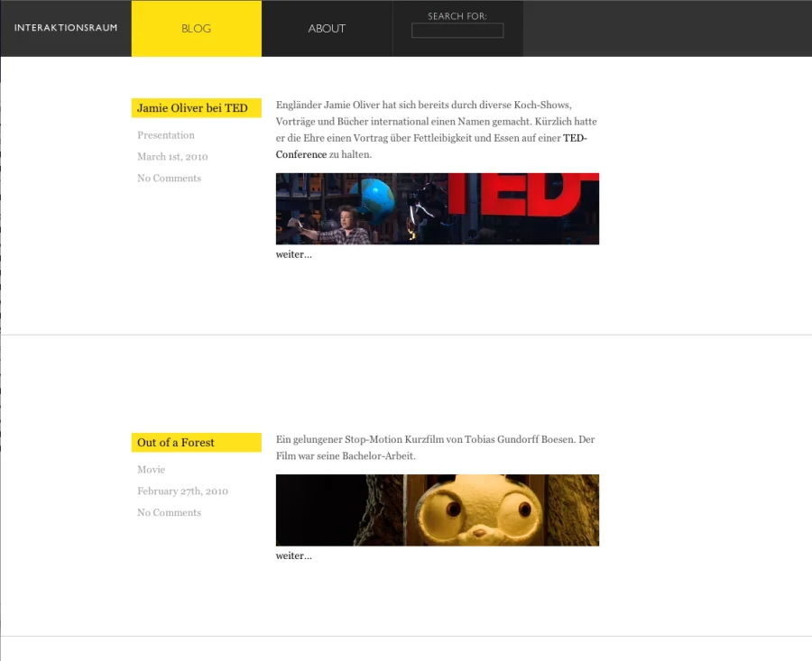Image resolution: width=812 pixels, height=661 pixels.
Task: Select the 'Presentation' category link
Action: [166, 135]
